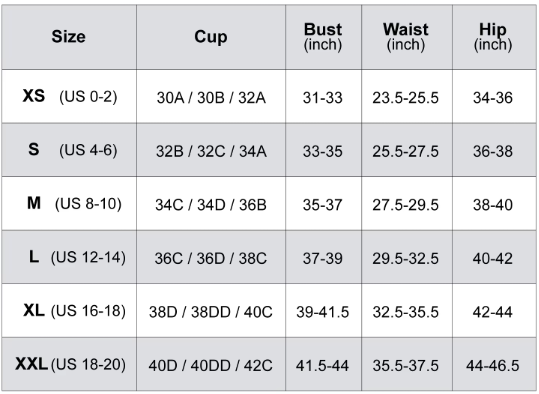
Task: Select cup cell 34C / 34D / 36B
Action: click(211, 204)
